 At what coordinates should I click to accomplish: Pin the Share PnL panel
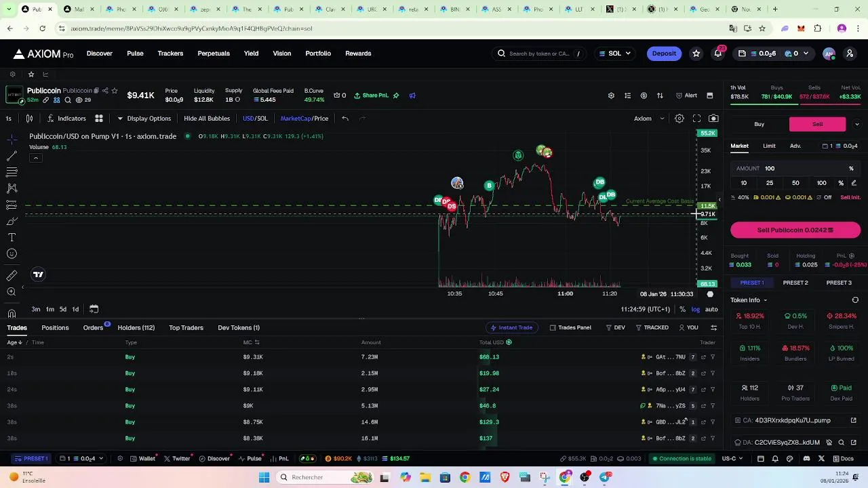click(x=396, y=96)
